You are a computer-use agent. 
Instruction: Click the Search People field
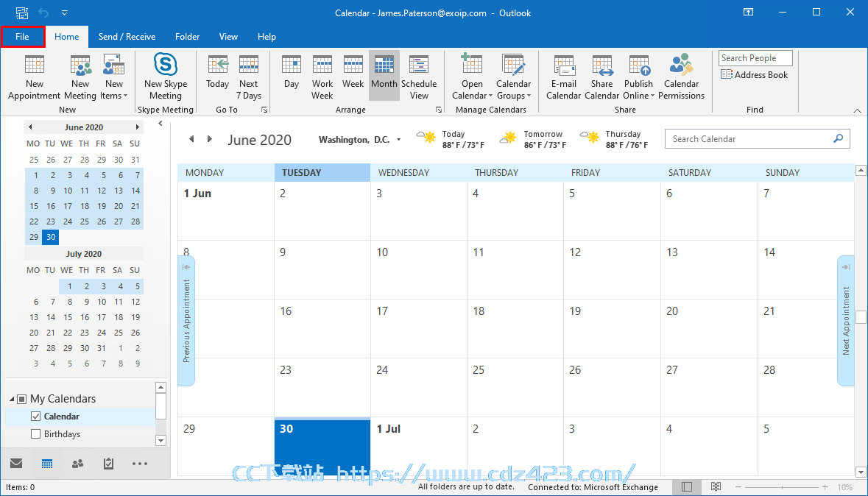coord(755,58)
